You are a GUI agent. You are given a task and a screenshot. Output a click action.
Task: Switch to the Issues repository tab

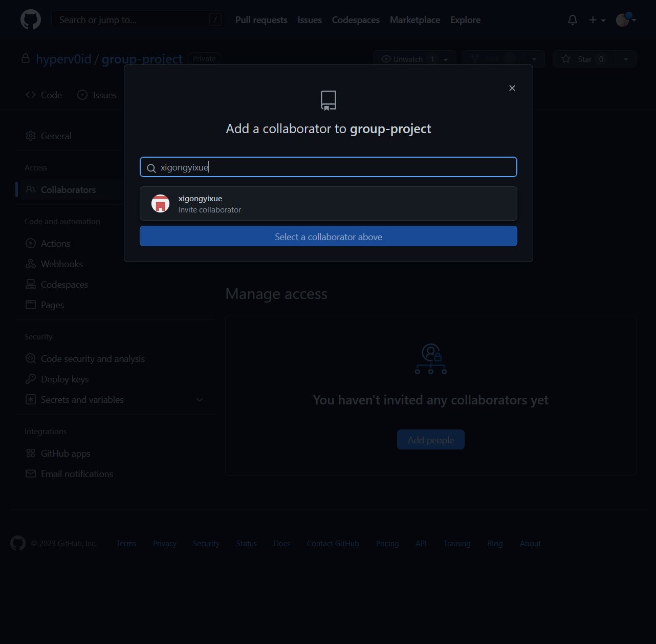(x=97, y=95)
